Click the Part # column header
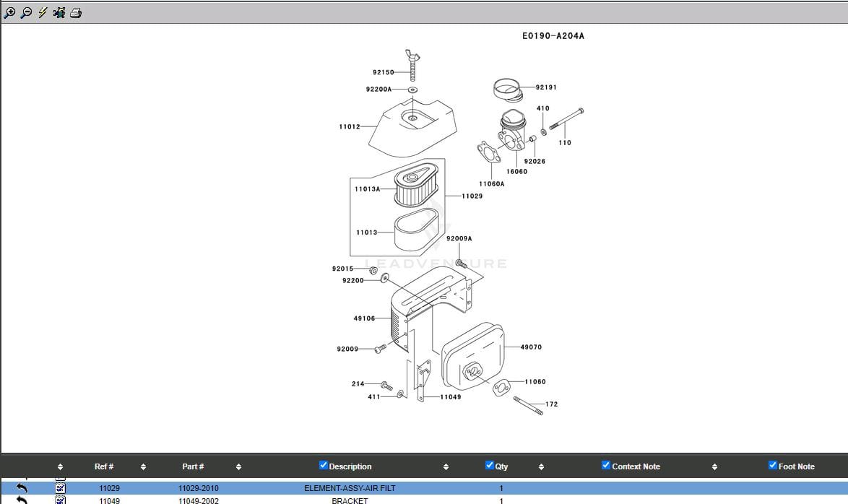Screen dimensions: 848x504 point(193,466)
